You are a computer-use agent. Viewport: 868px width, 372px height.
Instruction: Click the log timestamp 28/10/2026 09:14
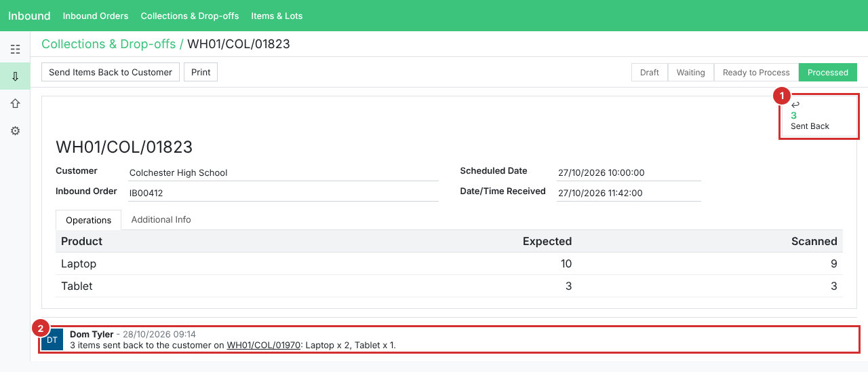(x=159, y=335)
